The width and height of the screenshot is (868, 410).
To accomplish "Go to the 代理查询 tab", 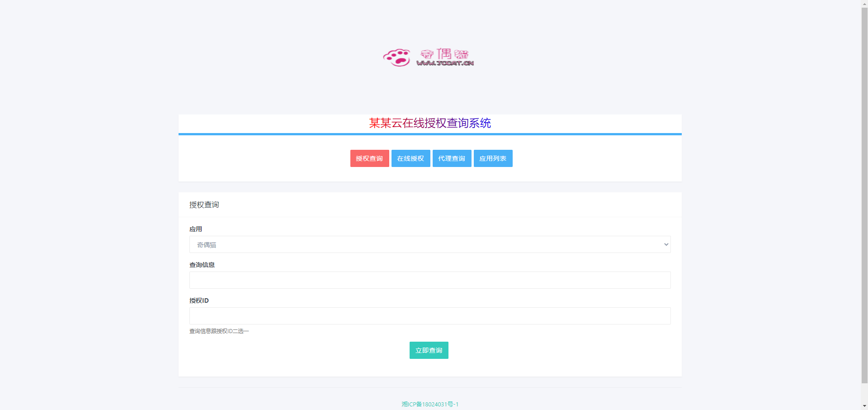I will 452,158.
